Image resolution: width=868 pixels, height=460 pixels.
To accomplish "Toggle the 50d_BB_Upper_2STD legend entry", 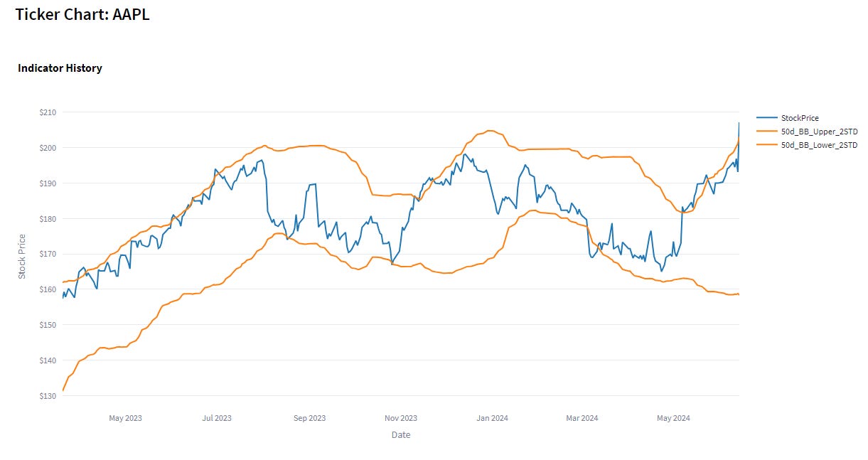I will click(x=807, y=132).
